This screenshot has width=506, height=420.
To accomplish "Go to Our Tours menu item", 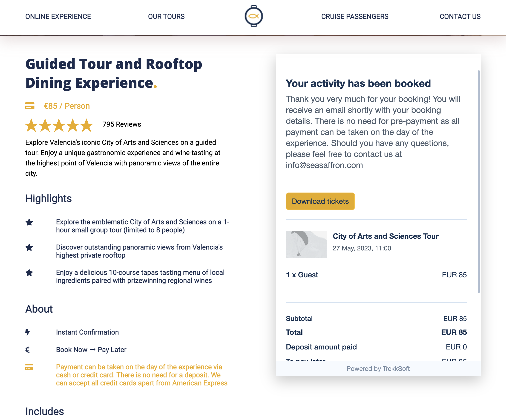I will 166,16.
